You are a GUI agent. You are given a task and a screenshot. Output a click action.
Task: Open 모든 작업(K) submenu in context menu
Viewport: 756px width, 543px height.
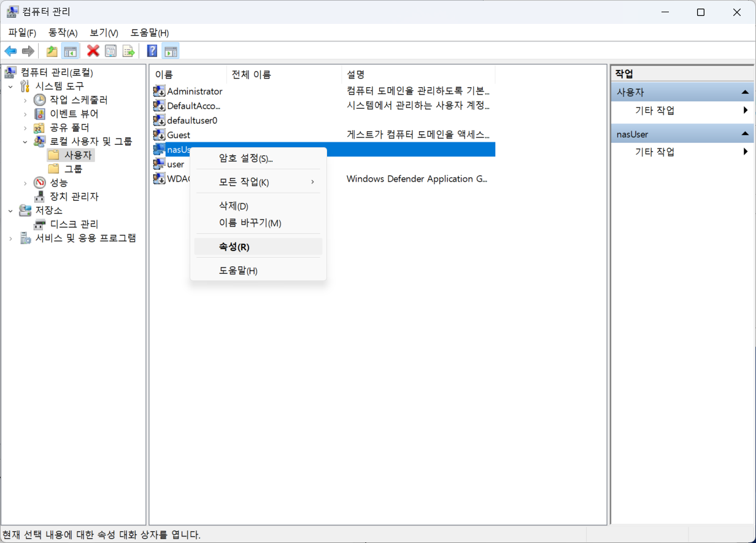258,182
